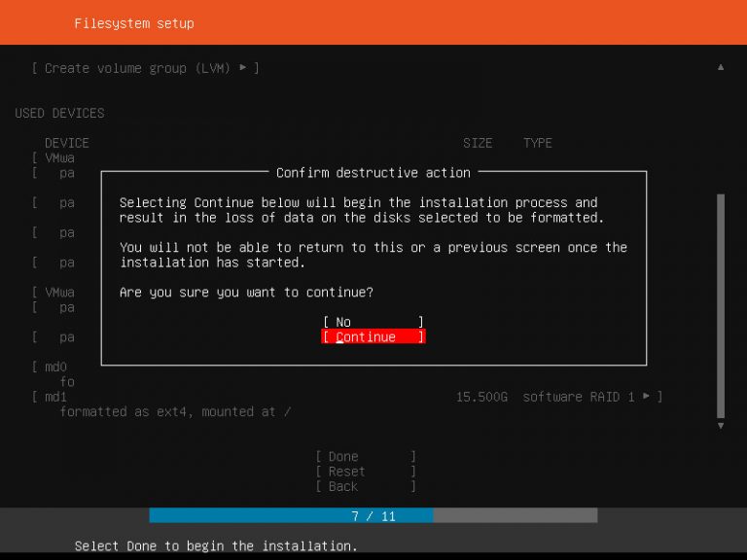The height and width of the screenshot is (560, 747).
Task: Select the dimmed Reset button
Action: pos(366,472)
